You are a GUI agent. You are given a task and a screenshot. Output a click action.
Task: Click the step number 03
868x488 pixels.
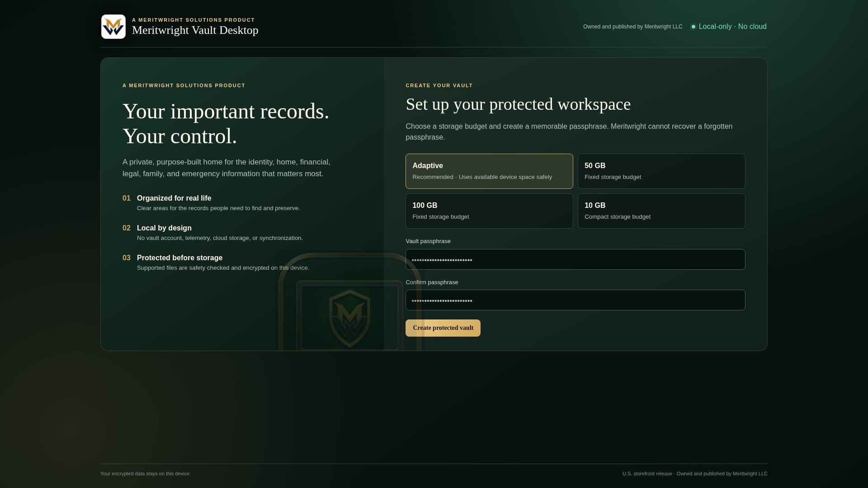click(127, 258)
